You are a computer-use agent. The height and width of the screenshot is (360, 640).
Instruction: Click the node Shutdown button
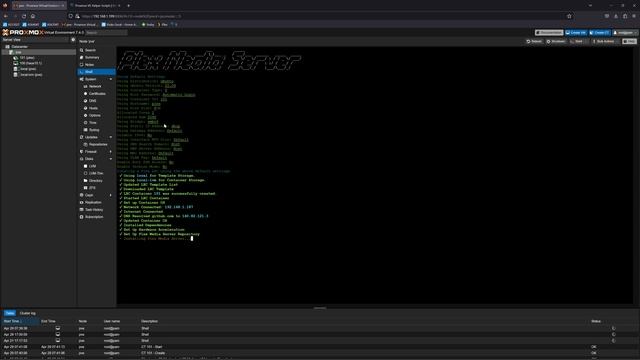556,41
